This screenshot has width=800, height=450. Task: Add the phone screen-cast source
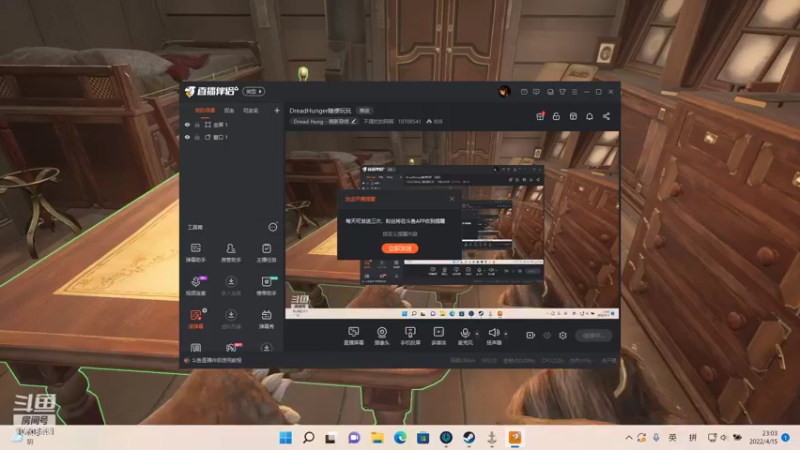(410, 336)
